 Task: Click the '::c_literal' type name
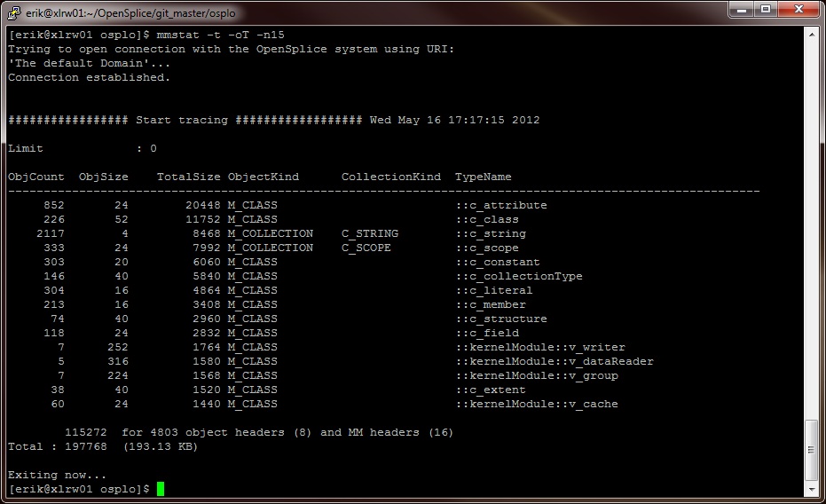[494, 291]
